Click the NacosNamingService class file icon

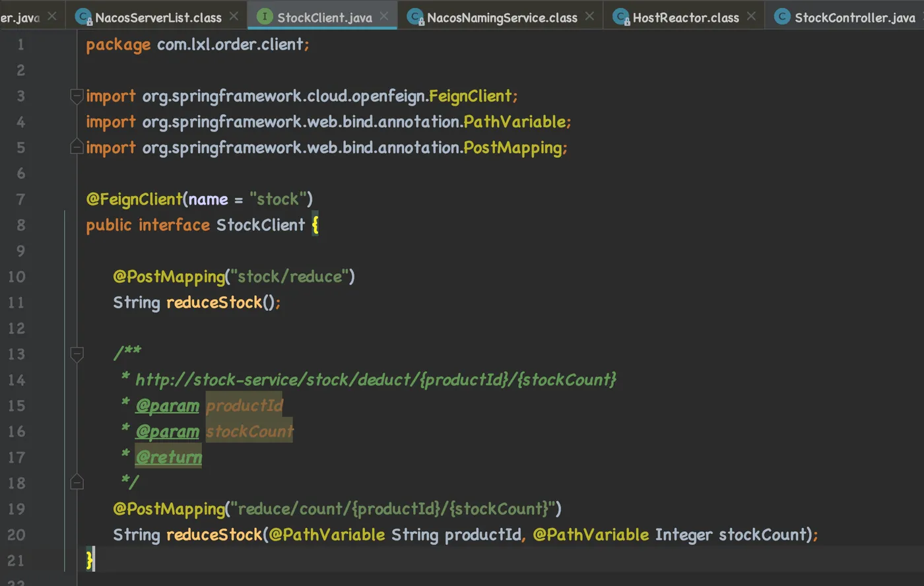tap(415, 16)
